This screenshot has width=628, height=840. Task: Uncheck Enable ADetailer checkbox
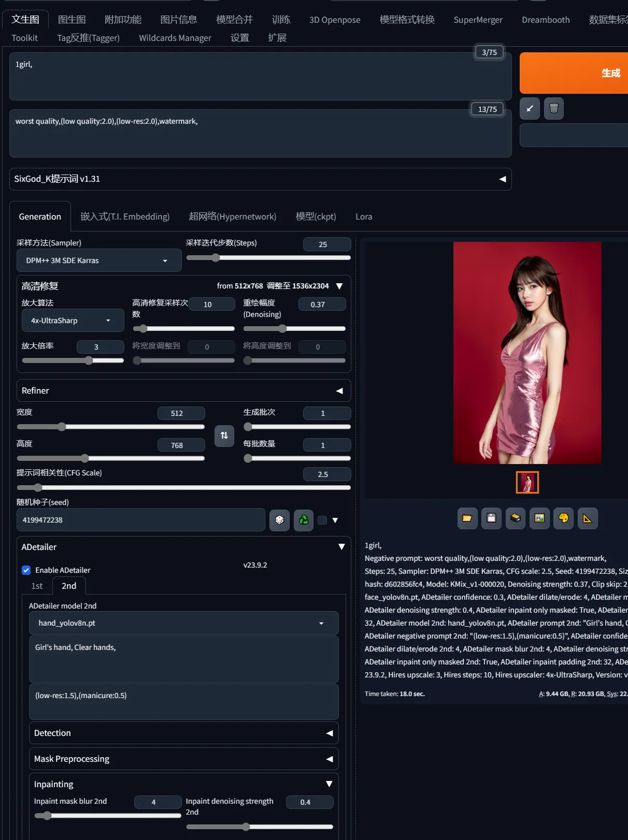pyautogui.click(x=26, y=570)
